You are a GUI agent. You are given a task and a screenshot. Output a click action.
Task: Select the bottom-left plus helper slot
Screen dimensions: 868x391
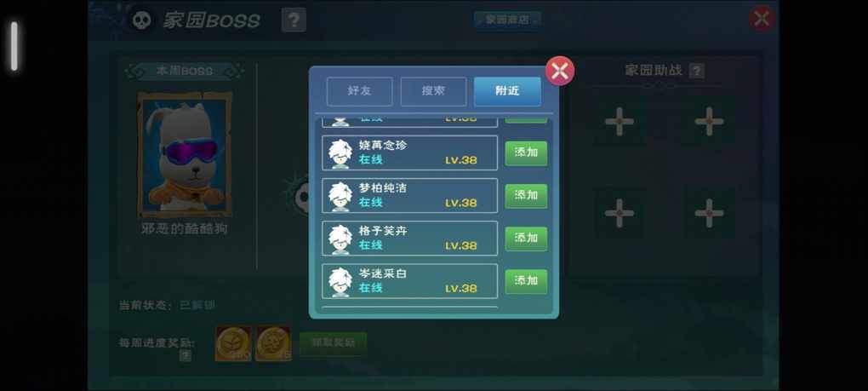tap(619, 213)
